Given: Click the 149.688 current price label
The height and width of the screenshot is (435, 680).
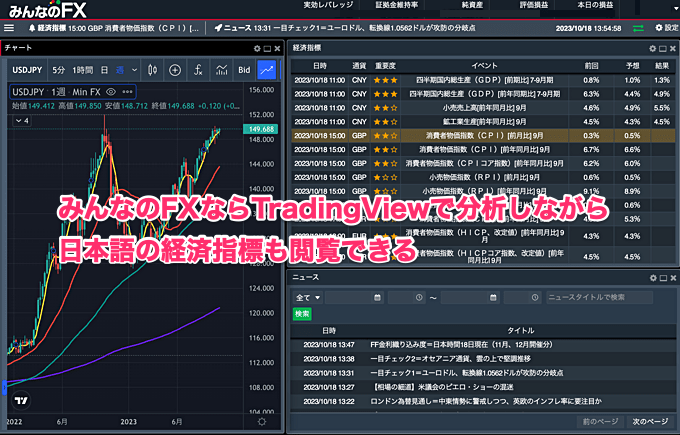Looking at the screenshot, I should pos(261,129).
